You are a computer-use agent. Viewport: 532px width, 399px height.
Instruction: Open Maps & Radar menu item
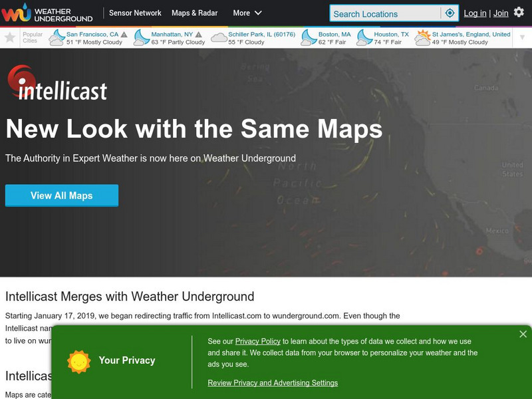(x=194, y=13)
